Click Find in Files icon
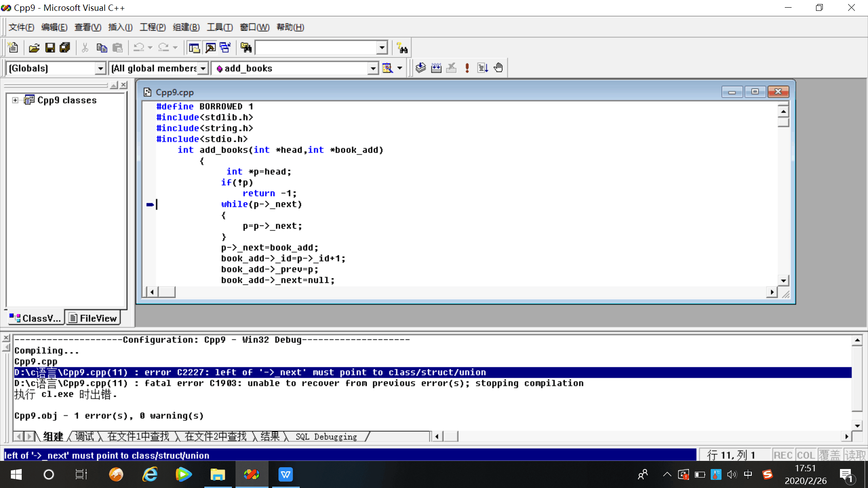 pyautogui.click(x=246, y=47)
